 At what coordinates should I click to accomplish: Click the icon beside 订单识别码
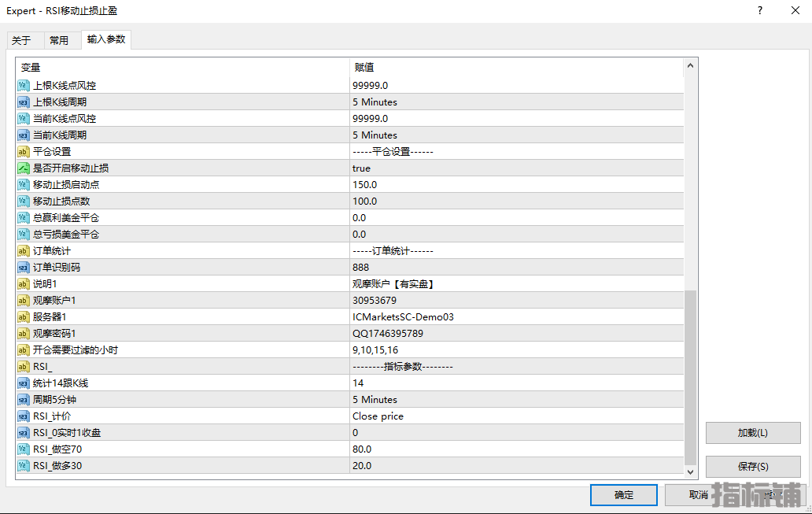click(24, 267)
